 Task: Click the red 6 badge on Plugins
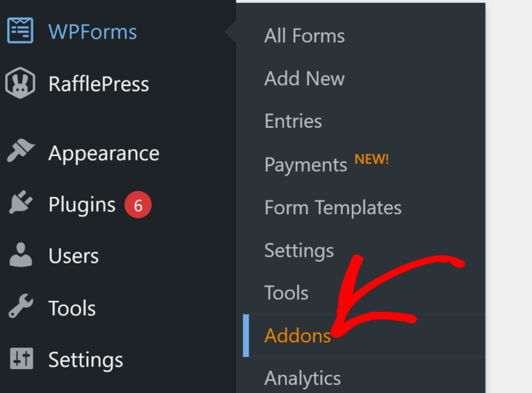(x=138, y=204)
